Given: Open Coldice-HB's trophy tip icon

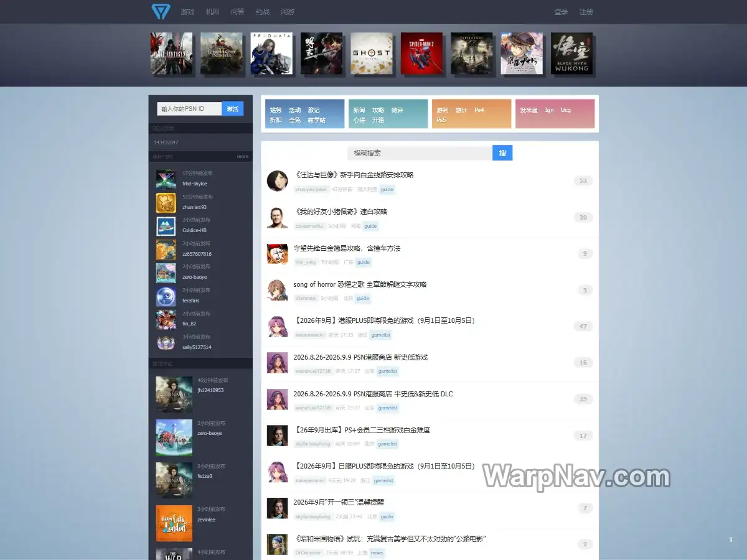Looking at the screenshot, I should click(x=166, y=226).
